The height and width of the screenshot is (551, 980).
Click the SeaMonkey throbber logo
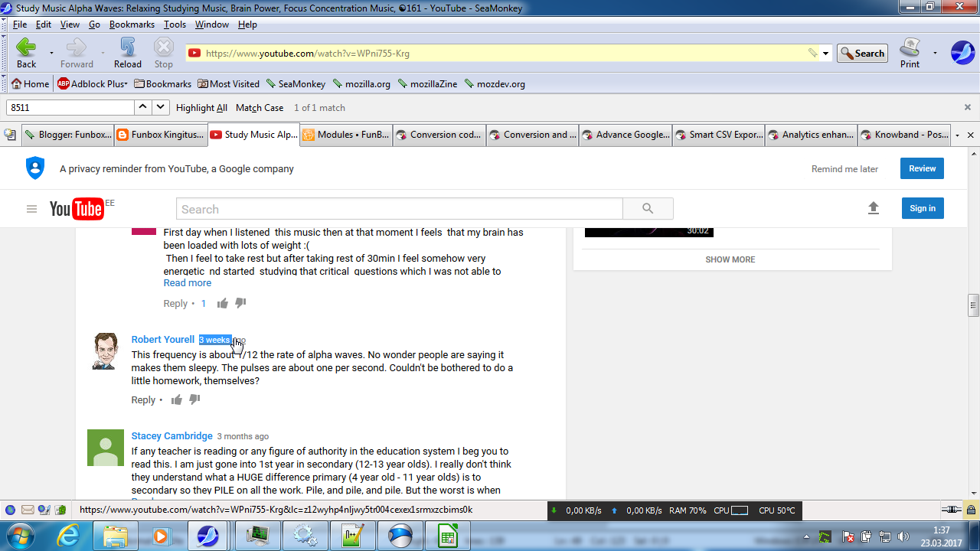pos(962,53)
